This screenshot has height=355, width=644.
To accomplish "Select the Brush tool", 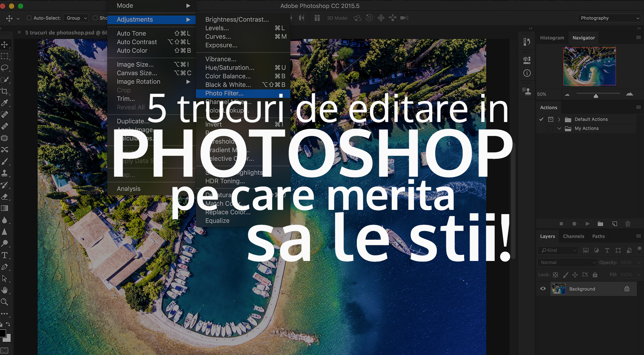I will (5, 161).
